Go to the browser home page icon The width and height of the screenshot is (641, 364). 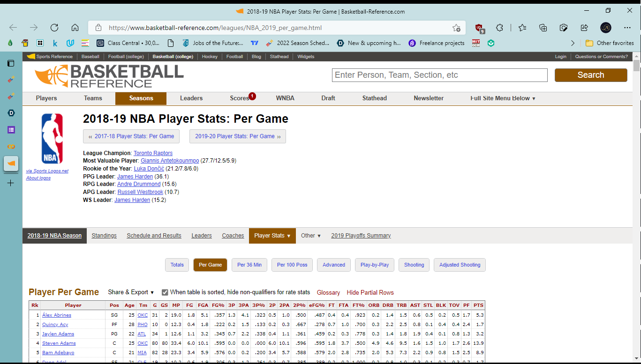pos(75,28)
